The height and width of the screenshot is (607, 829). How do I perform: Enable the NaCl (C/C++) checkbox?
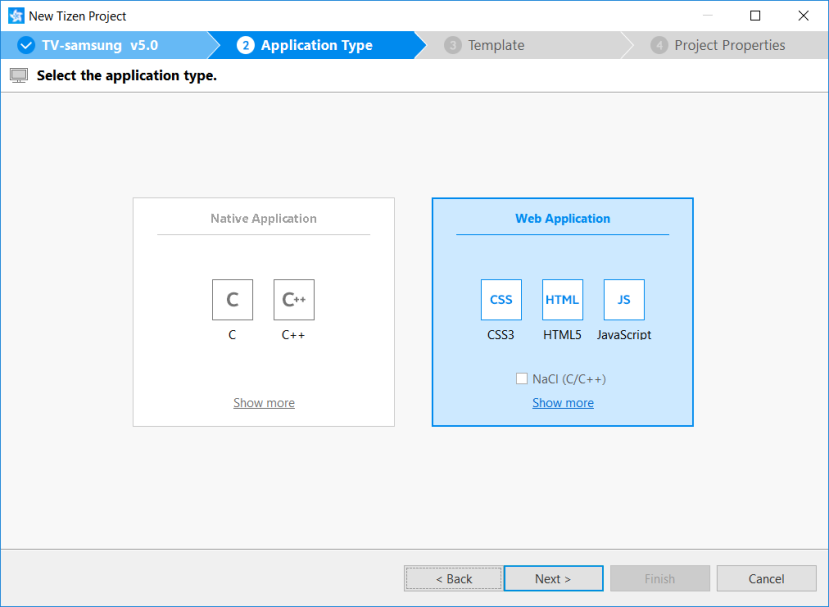tap(521, 378)
